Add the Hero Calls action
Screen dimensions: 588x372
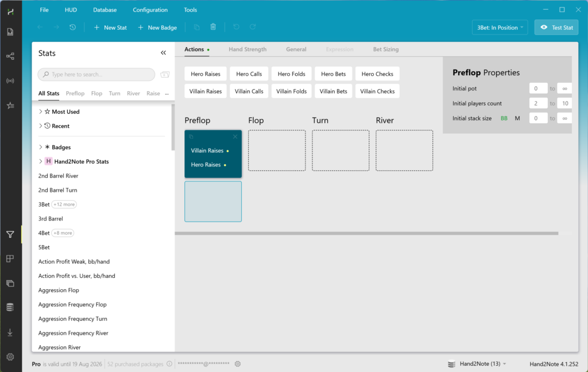pos(249,74)
